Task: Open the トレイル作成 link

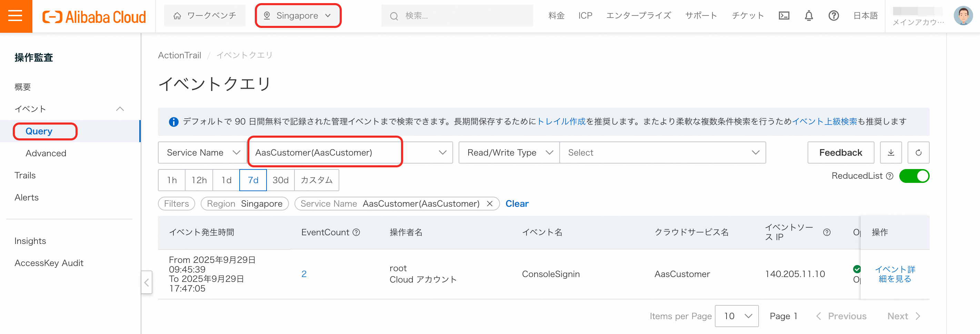Action: 561,121
